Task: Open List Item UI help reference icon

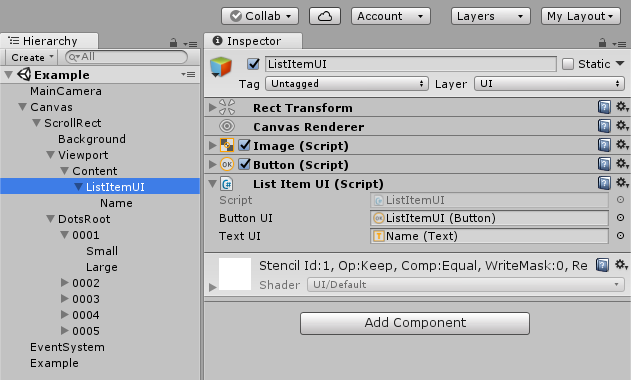Action: pos(604,183)
